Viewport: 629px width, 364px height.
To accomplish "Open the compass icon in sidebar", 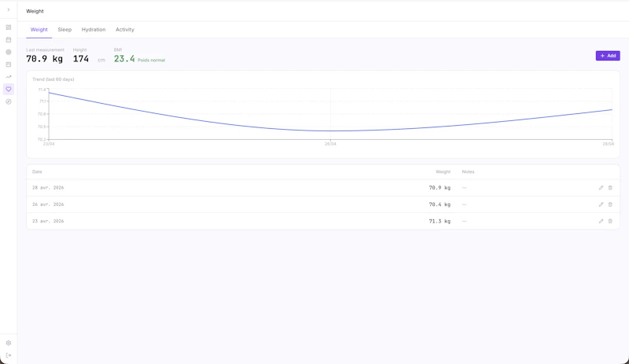I will tap(9, 101).
